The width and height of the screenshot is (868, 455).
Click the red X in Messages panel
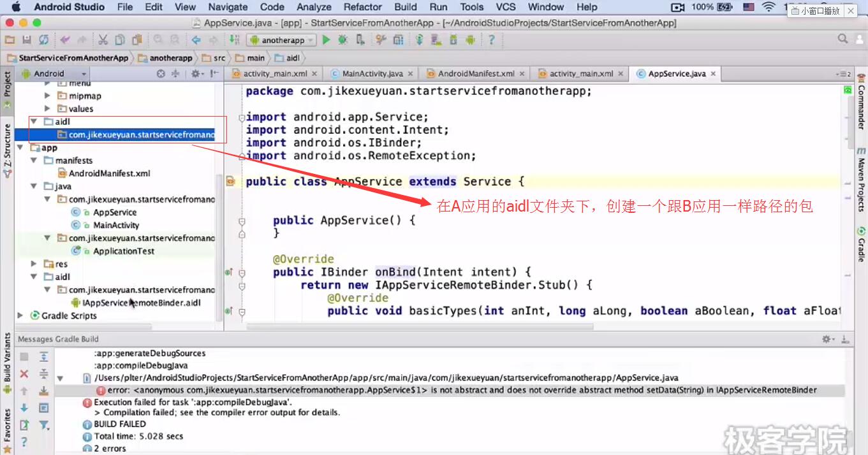click(24, 373)
